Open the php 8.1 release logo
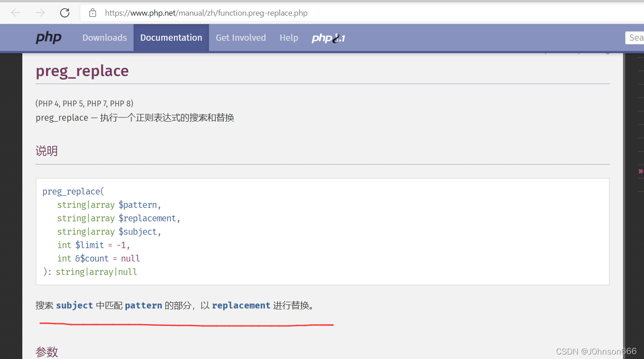Viewport: 644px width, 359px height. 328,38
